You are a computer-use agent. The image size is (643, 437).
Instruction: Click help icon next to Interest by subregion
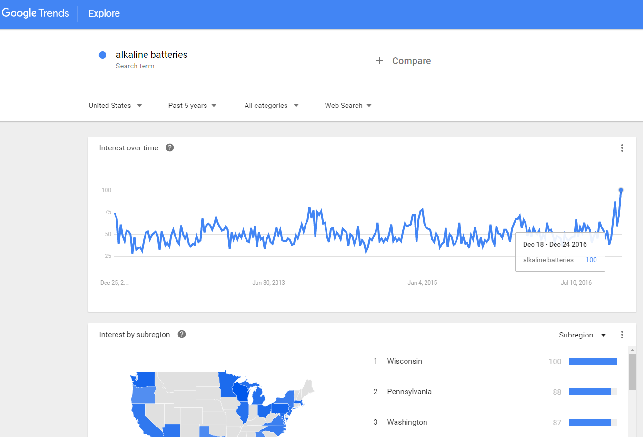coord(182,334)
